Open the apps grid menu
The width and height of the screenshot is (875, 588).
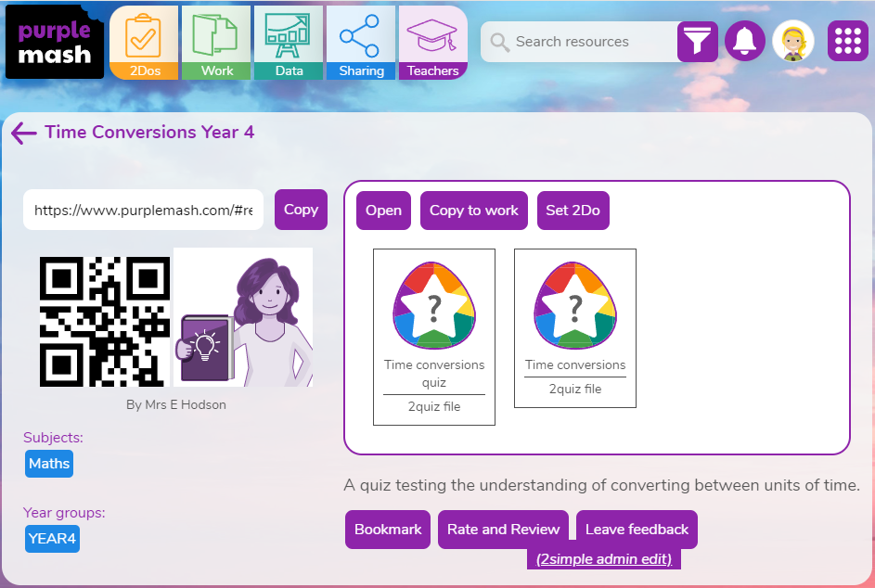(x=847, y=41)
